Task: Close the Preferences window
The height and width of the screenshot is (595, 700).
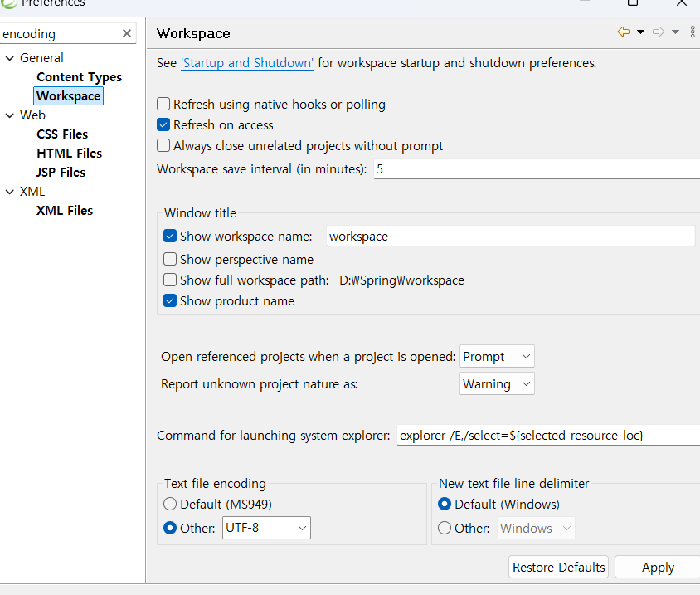Action: [682, 2]
